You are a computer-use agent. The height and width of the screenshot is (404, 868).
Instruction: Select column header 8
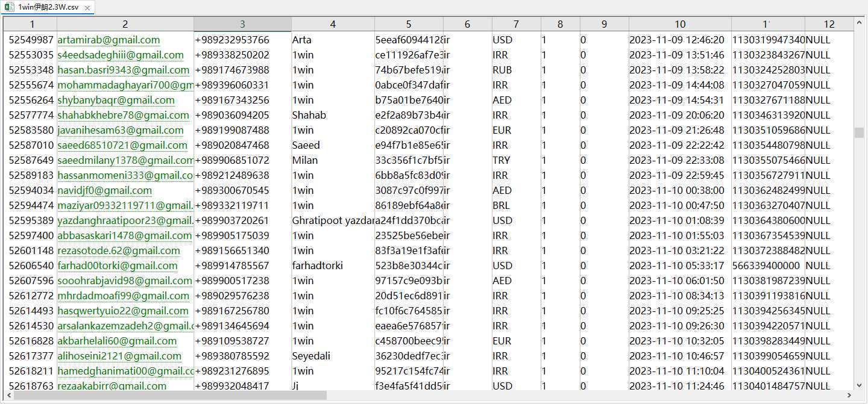pos(560,24)
